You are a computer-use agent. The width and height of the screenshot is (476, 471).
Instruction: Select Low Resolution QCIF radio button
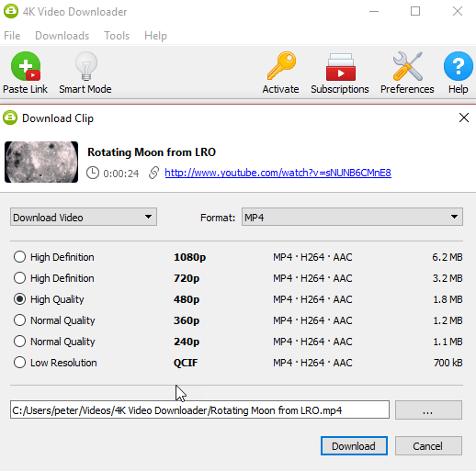pyautogui.click(x=19, y=363)
